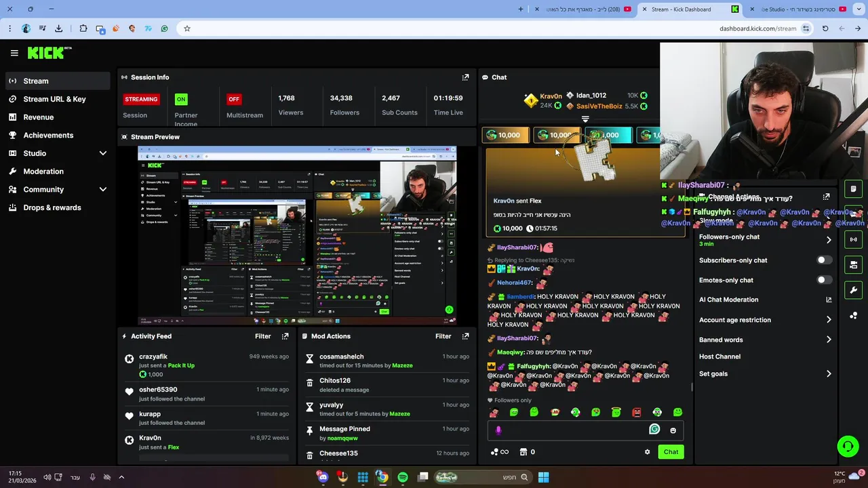This screenshot has width=868, height=488.
Task: Open Moderation page
Action: (57, 171)
